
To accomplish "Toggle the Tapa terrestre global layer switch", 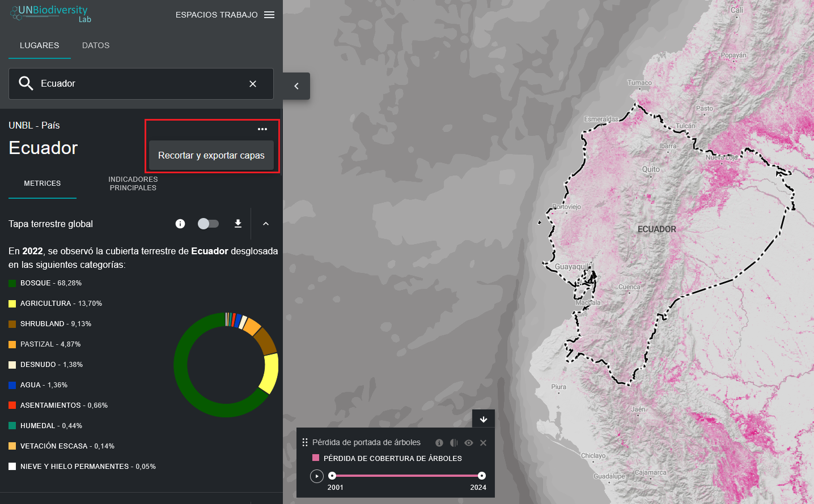I will pyautogui.click(x=208, y=224).
